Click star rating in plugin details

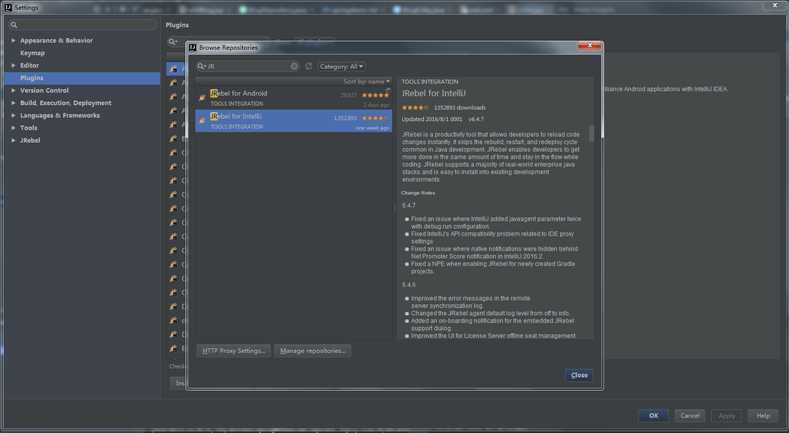415,108
